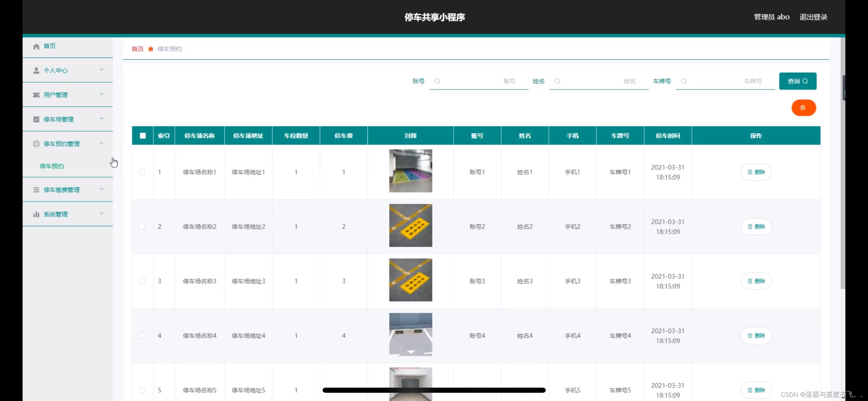Click the 停车场地址2 cell
This screenshot has height=401, width=868.
point(248,227)
